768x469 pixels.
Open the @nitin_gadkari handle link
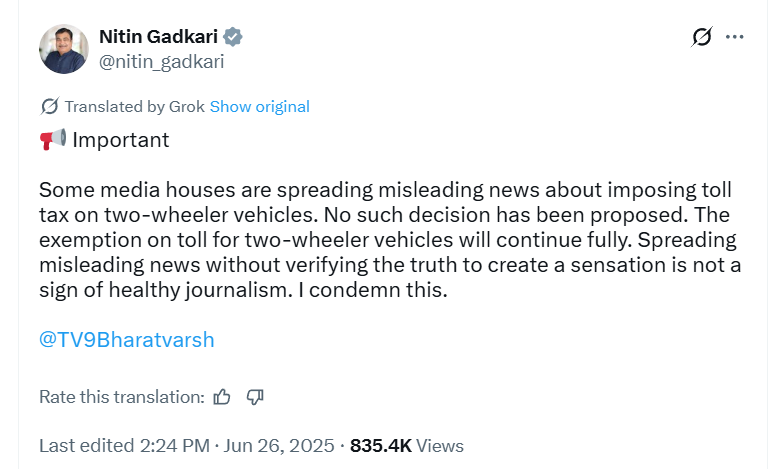tap(161, 61)
